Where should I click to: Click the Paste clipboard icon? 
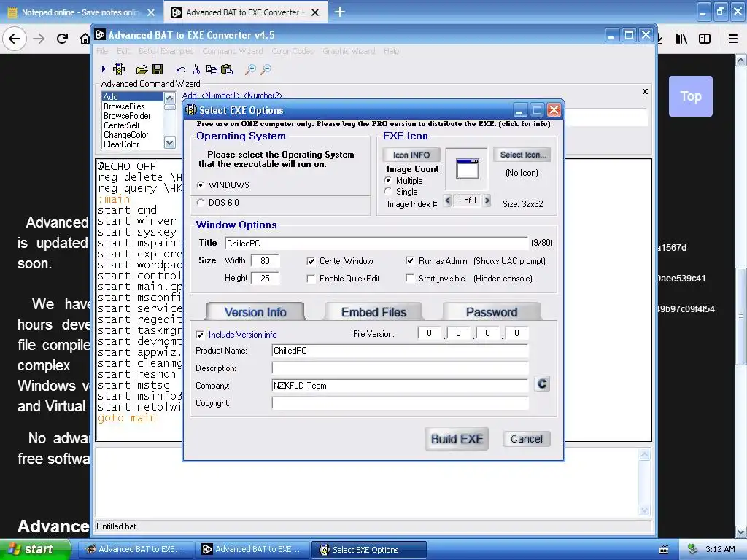pyautogui.click(x=228, y=69)
